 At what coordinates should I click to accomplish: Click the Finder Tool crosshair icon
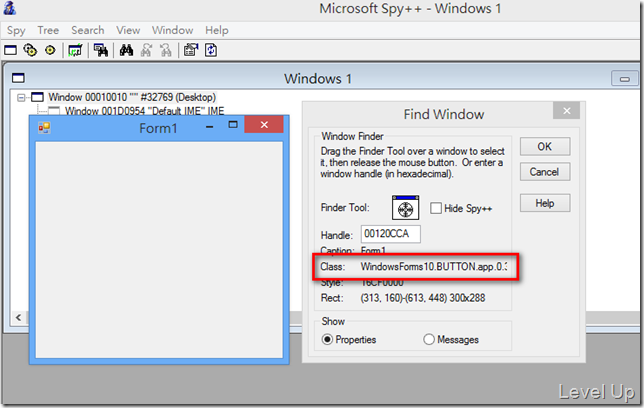click(x=405, y=208)
